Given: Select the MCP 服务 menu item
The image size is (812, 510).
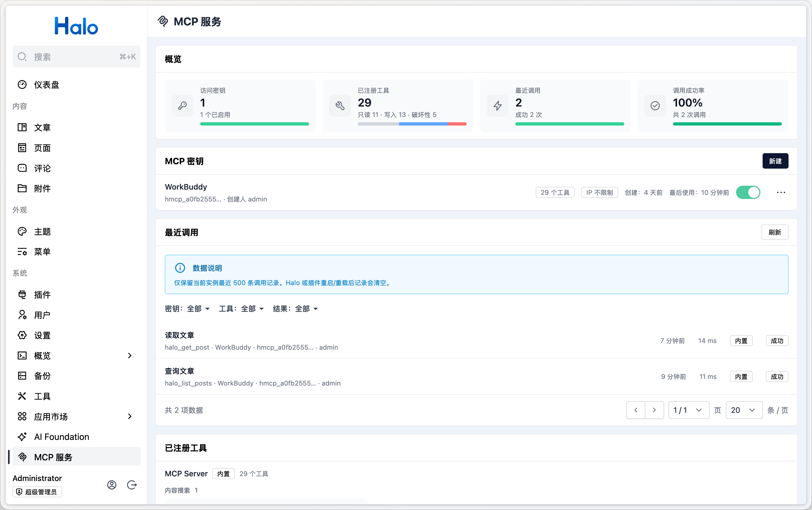Looking at the screenshot, I should 76,457.
